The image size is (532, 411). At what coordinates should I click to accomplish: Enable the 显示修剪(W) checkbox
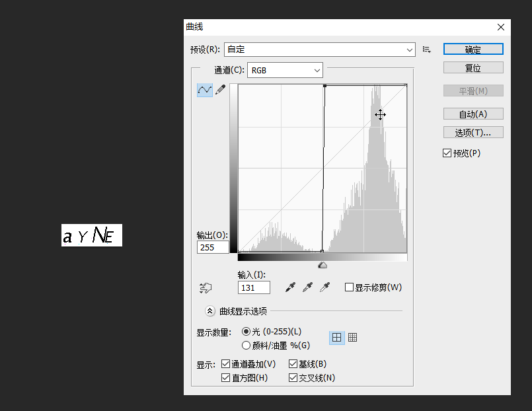click(347, 287)
